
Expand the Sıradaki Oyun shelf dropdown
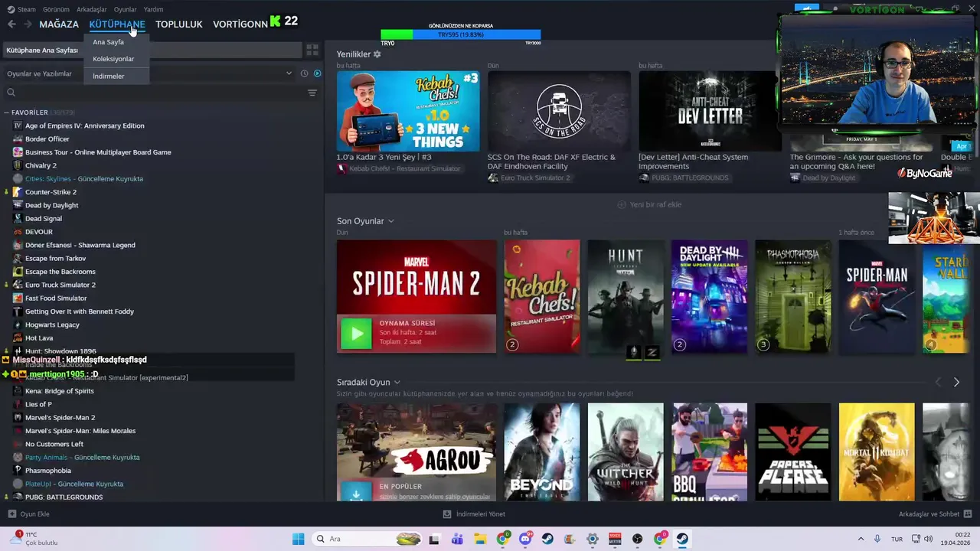[x=397, y=382]
